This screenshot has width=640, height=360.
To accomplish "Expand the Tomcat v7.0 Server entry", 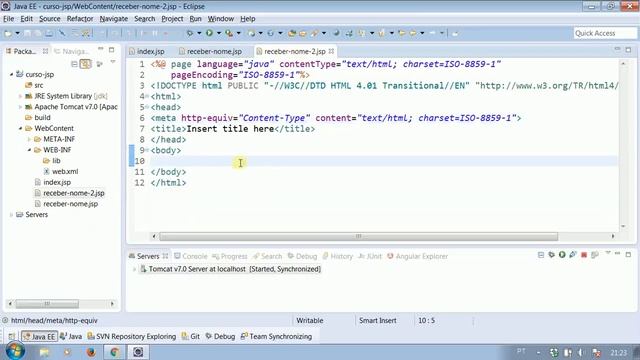I will click(134, 269).
